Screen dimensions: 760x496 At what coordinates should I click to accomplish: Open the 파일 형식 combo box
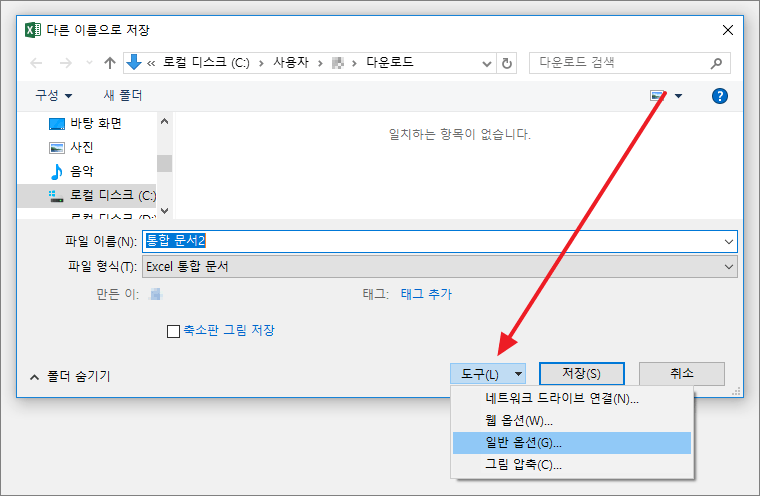click(440, 267)
